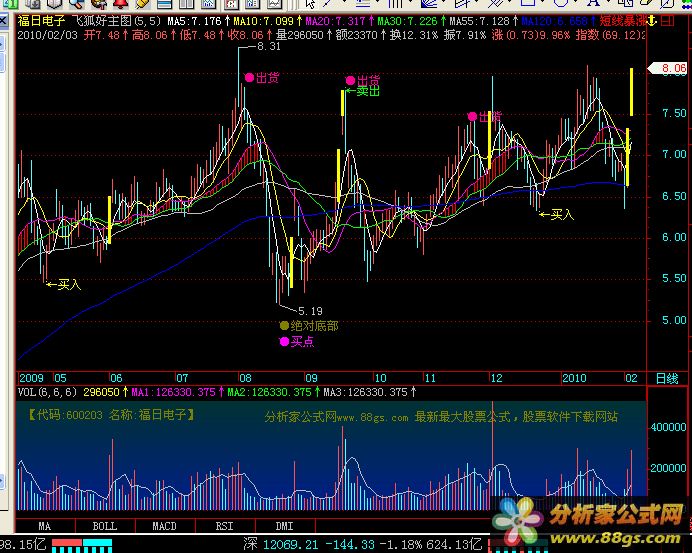Image resolution: width=692 pixels, height=553 pixels.
Task: Click the 日线 period label
Action: (x=665, y=378)
